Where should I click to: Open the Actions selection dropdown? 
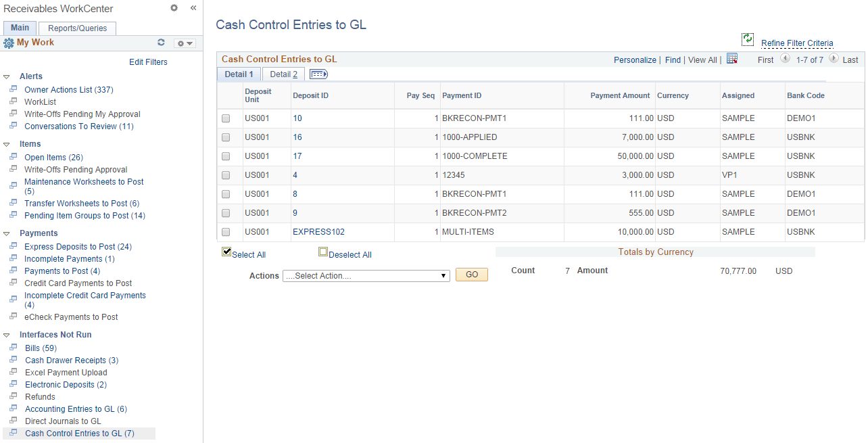click(x=366, y=275)
